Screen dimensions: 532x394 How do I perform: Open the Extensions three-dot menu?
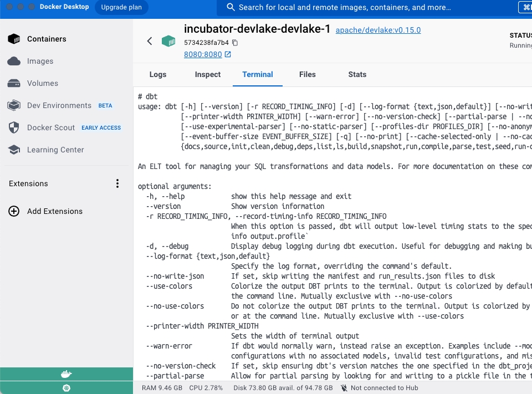[117, 183]
